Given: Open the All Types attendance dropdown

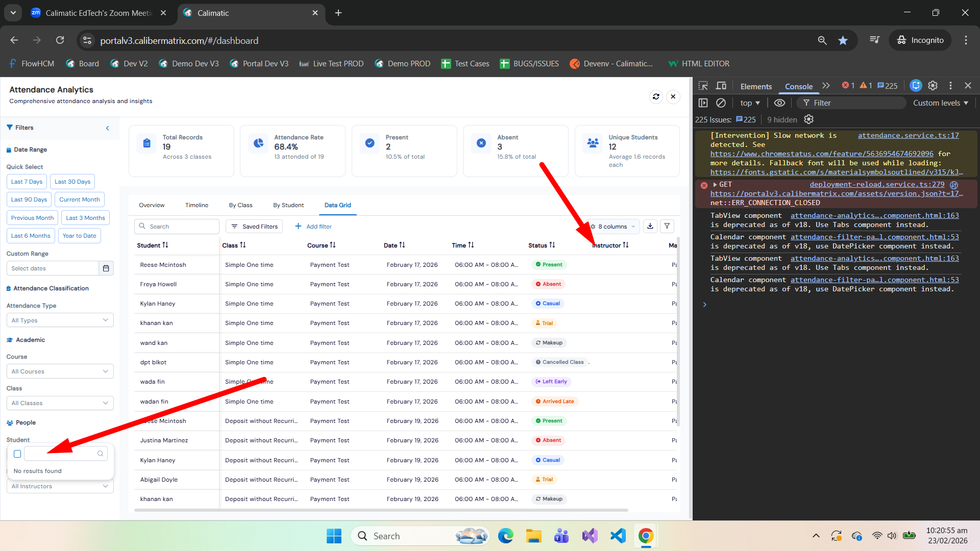Looking at the screenshot, I should (60, 320).
